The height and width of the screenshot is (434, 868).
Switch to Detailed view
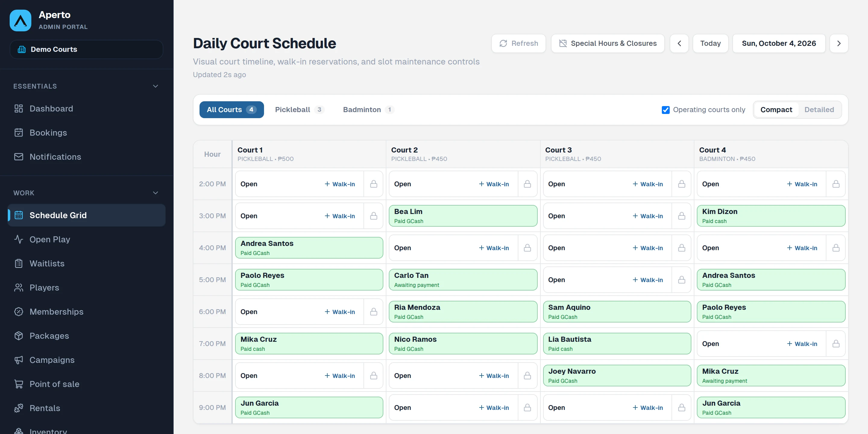[x=819, y=109]
